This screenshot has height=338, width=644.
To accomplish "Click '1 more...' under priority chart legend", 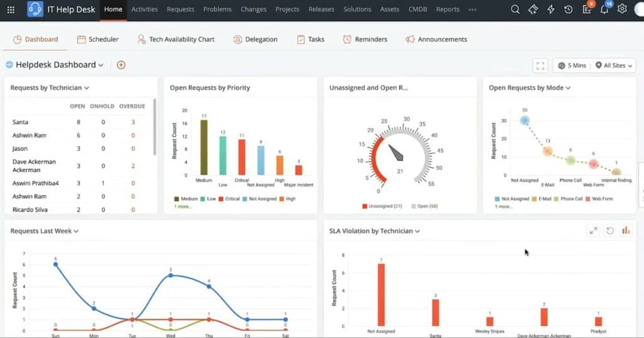I will 183,206.
